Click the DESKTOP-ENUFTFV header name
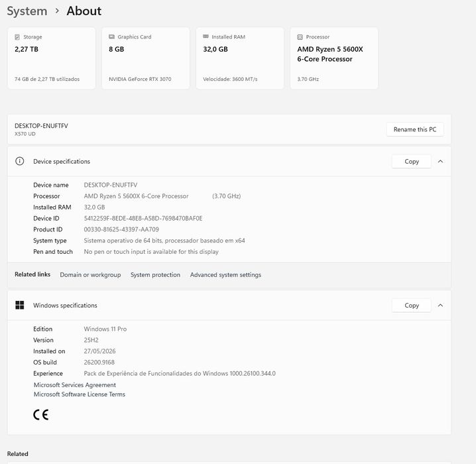Image resolution: width=476 pixels, height=464 pixels. coord(41,126)
